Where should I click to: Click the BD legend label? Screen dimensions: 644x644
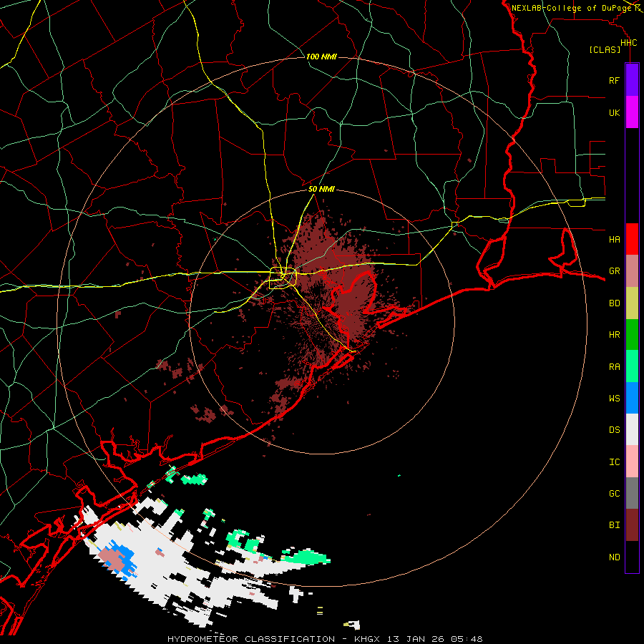click(614, 303)
